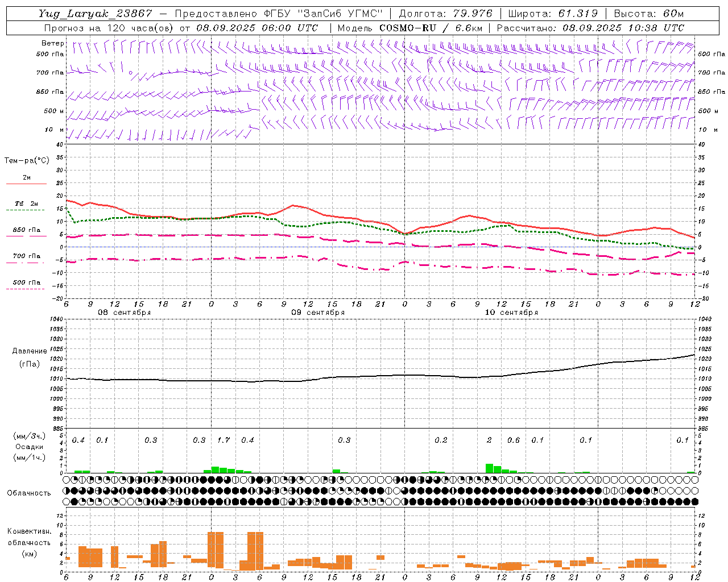Click the latitude value Широта: 61.319
The width and height of the screenshot is (728, 582).
click(x=553, y=14)
